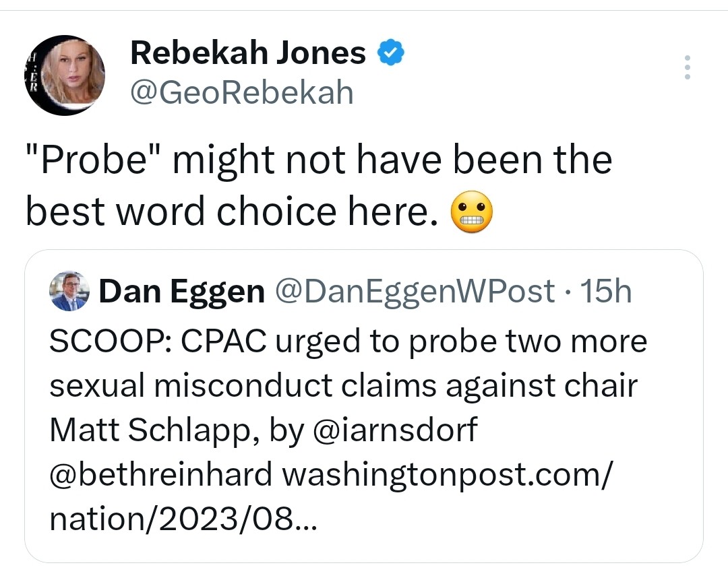Open the Dan Eggen display name
This screenshot has height=584, width=728.
[x=181, y=292]
